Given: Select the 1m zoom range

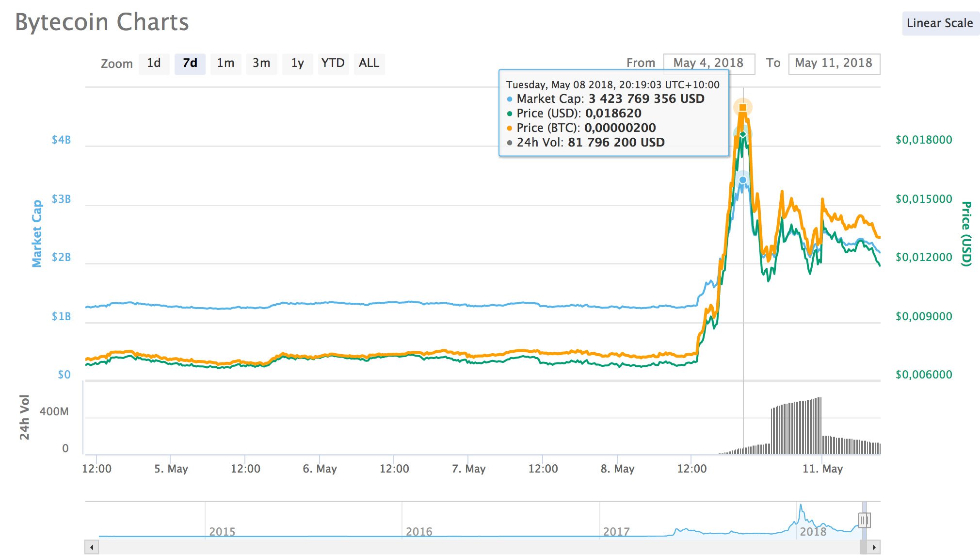Looking at the screenshot, I should 225,64.
